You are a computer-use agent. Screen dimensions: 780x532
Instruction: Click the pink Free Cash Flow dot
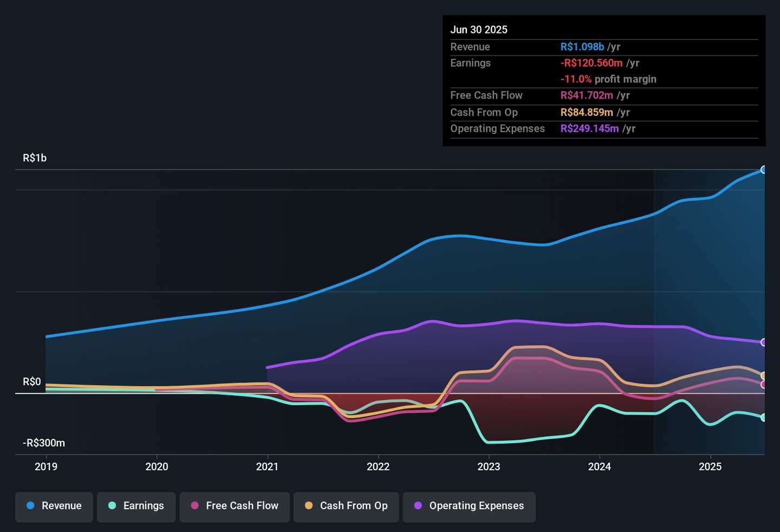(195, 505)
